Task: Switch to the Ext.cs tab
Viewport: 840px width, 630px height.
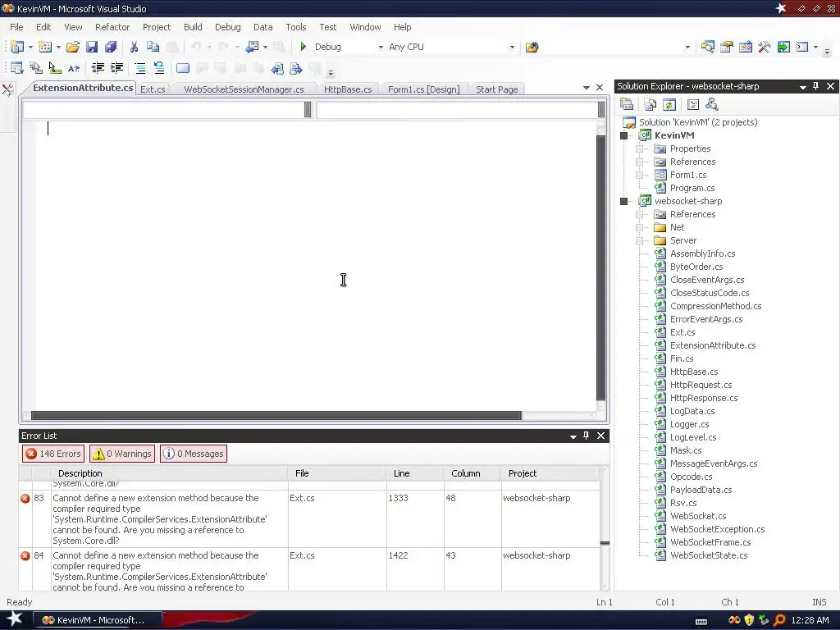Action: click(x=153, y=89)
